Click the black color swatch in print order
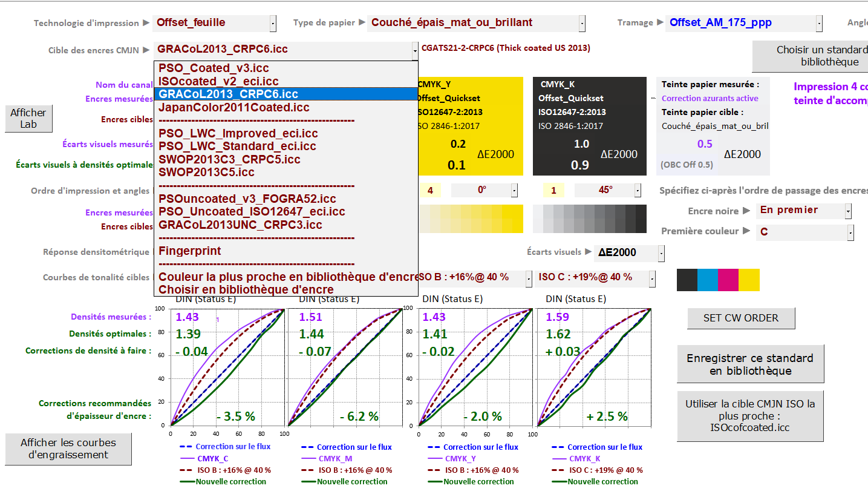Viewport: 868px width, 497px height. (x=687, y=280)
